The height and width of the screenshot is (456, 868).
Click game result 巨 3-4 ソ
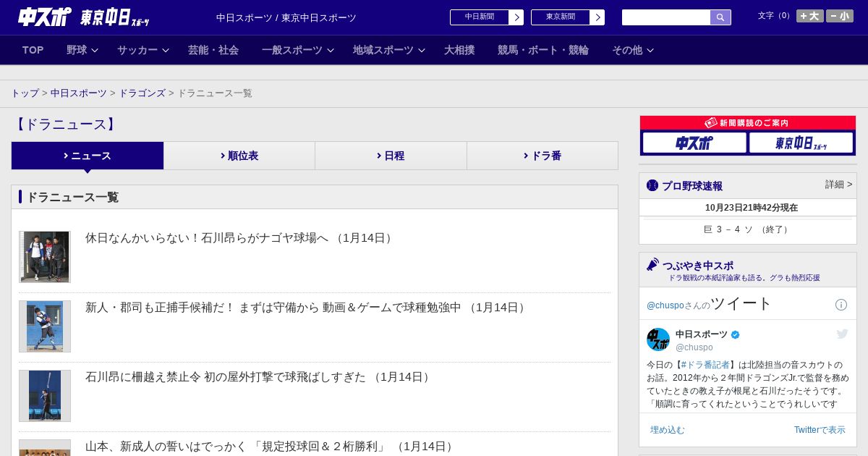(x=748, y=229)
